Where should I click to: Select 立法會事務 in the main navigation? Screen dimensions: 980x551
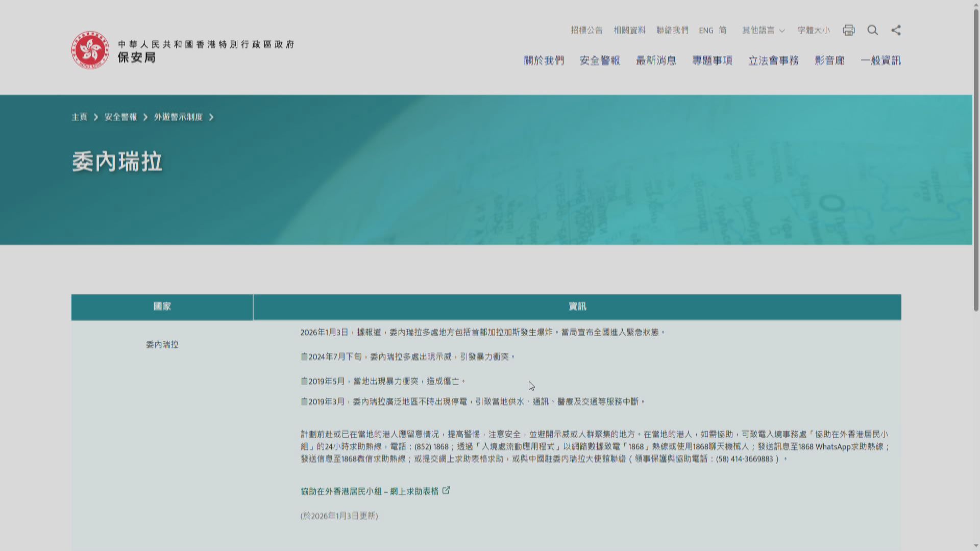pyautogui.click(x=773, y=61)
